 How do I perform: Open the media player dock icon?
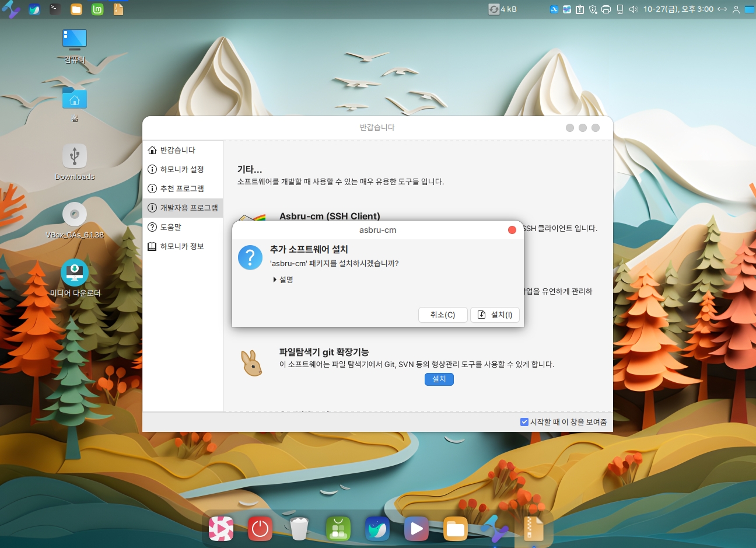click(x=416, y=529)
